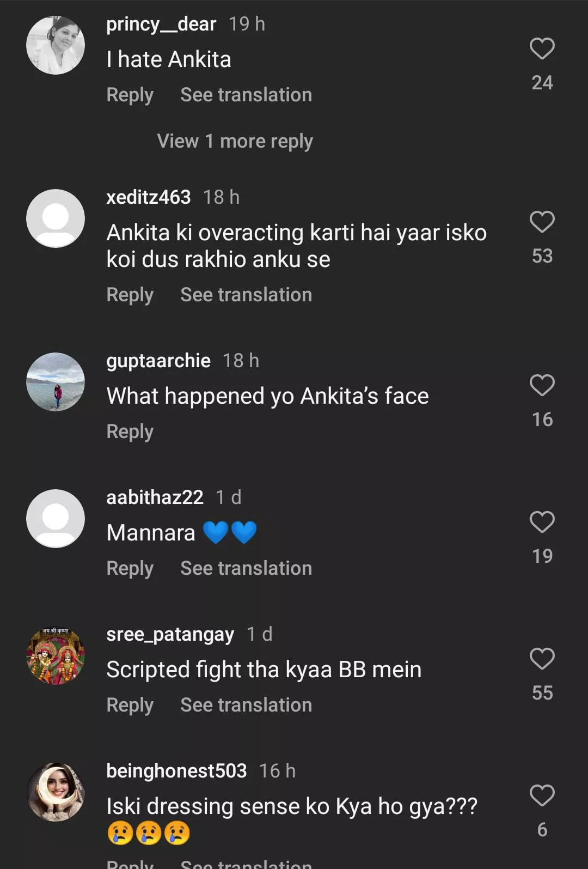Screen dimensions: 588x869
Task: Like princy__dear's comment with the heart
Action: pyautogui.click(x=542, y=49)
